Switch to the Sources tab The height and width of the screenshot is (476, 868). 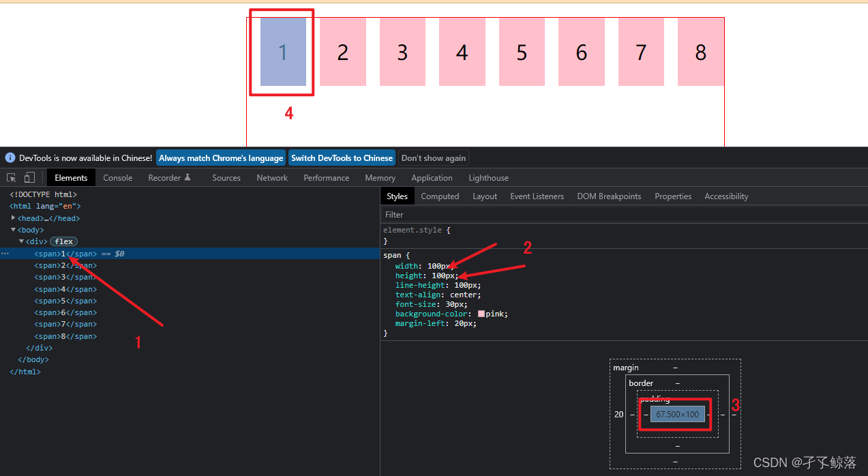coord(226,177)
